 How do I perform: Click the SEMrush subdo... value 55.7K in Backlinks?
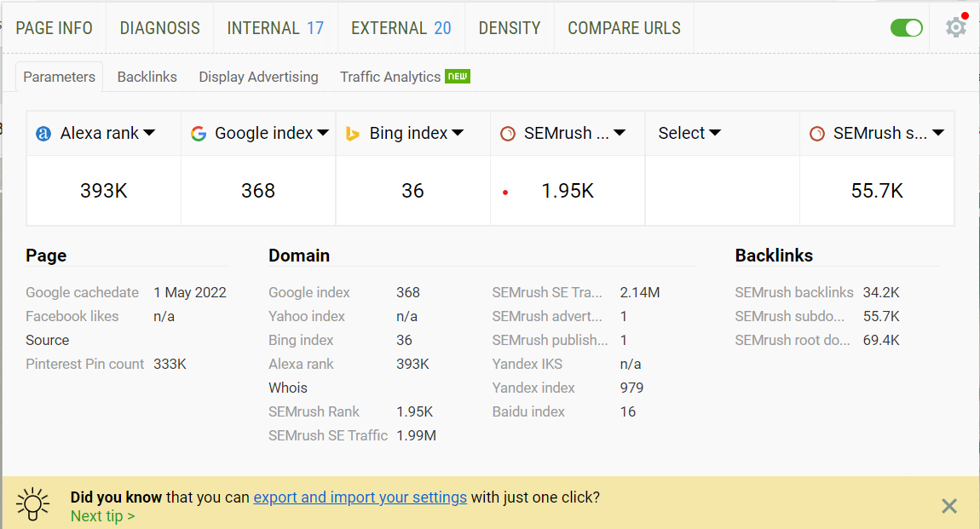881,317
